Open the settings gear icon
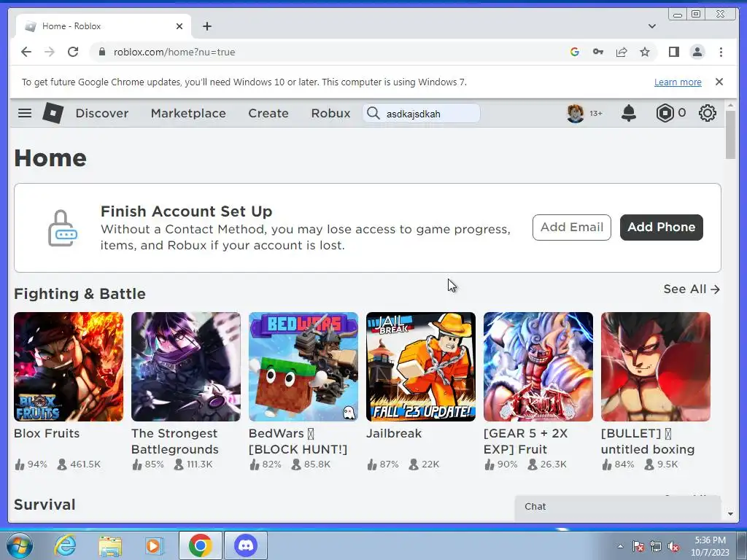This screenshot has height=560, width=747. point(708,113)
